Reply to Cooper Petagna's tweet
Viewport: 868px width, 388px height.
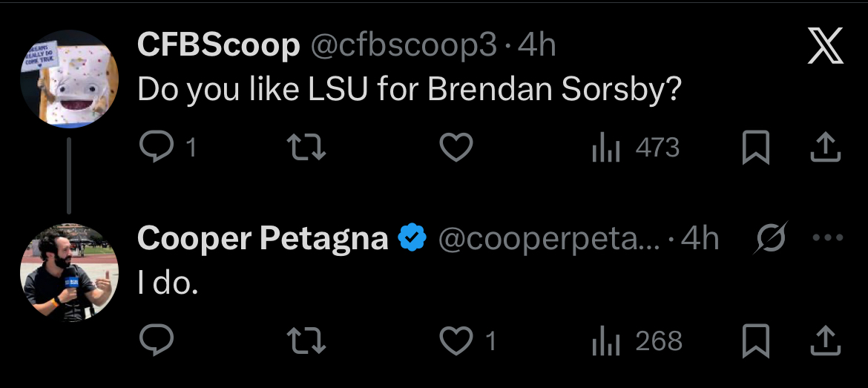click(x=157, y=341)
